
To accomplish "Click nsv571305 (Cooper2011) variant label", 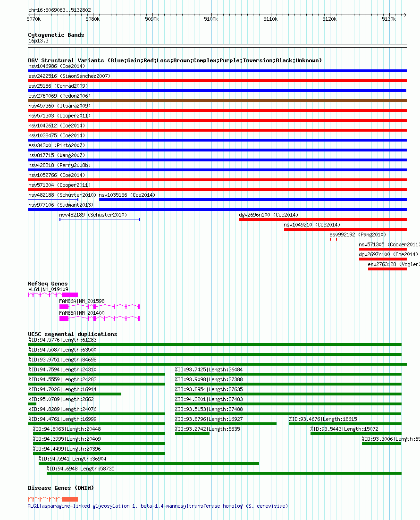I will pos(389,245).
